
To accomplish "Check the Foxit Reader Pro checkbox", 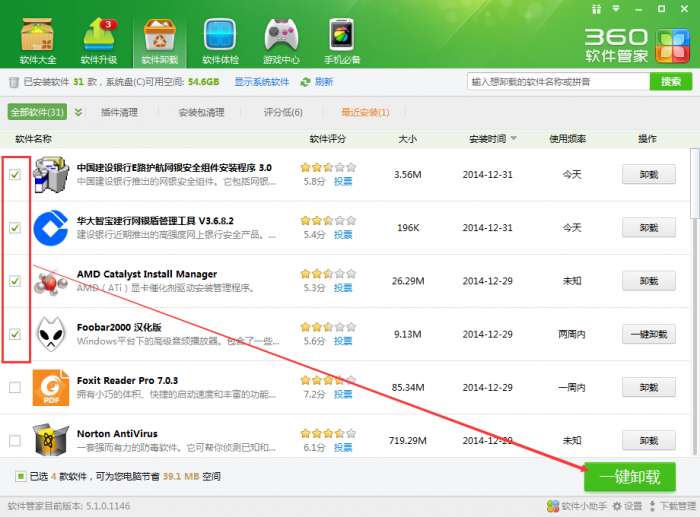I will click(15, 387).
